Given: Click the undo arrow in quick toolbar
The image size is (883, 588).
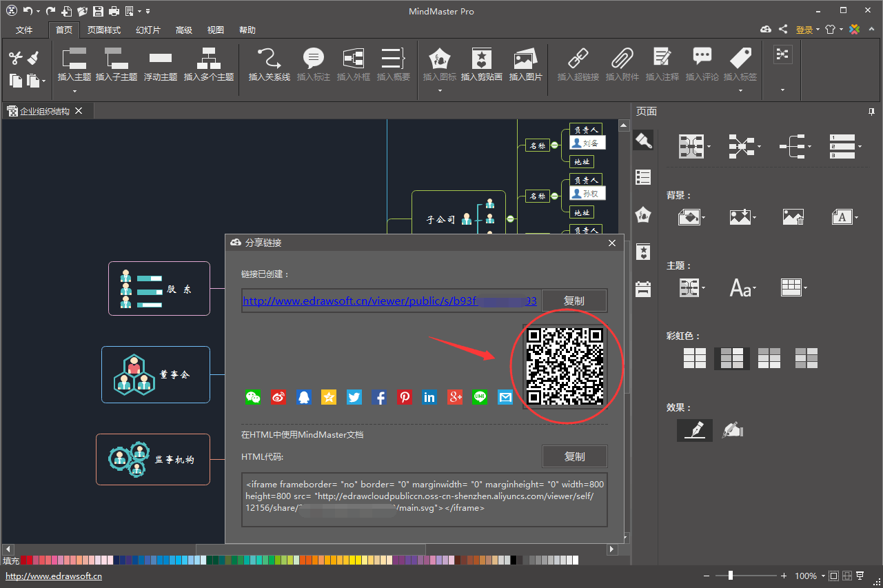Looking at the screenshot, I should click(27, 11).
